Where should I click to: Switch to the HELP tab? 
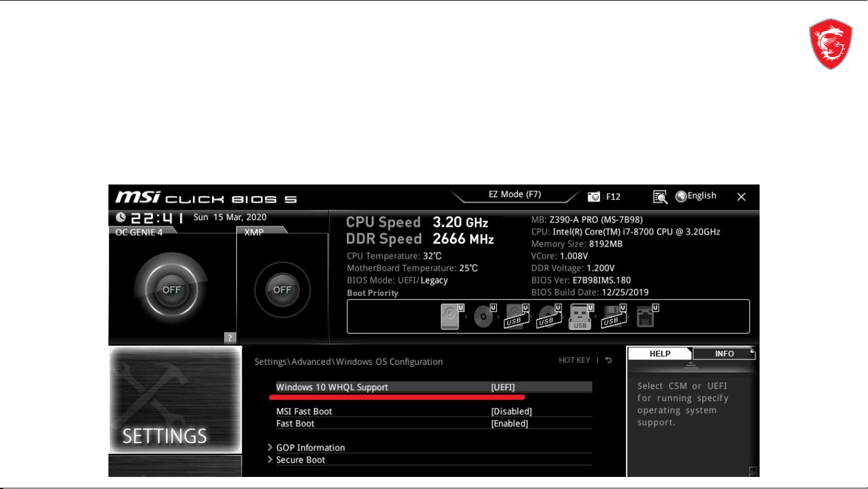660,354
